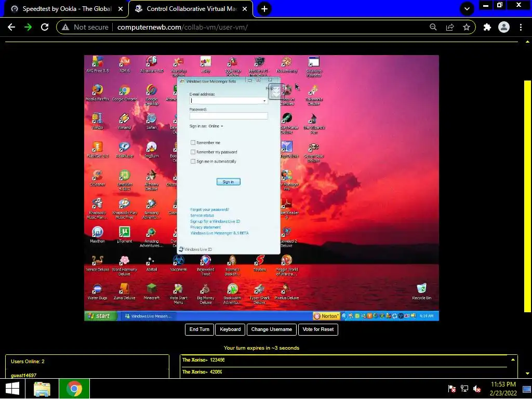
Task: Select the Recycle Bin on VM desktop
Action: (421, 291)
